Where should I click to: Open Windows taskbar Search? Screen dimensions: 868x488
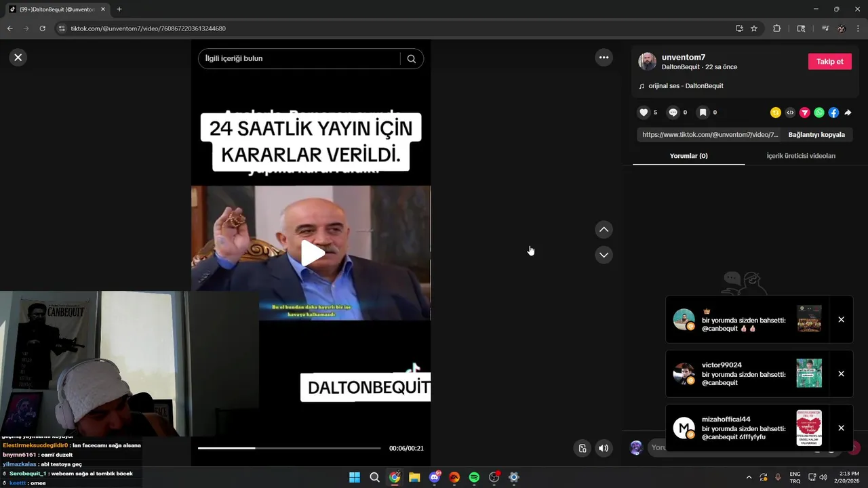coord(374,477)
